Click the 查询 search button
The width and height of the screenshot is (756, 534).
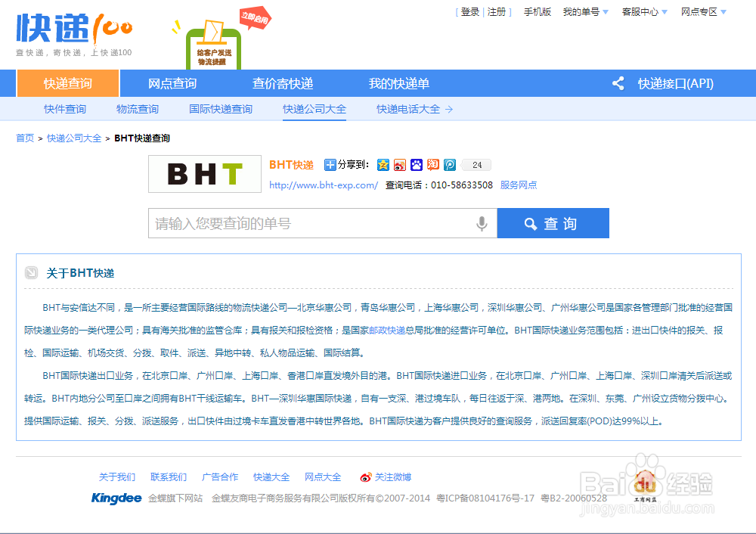(x=553, y=223)
